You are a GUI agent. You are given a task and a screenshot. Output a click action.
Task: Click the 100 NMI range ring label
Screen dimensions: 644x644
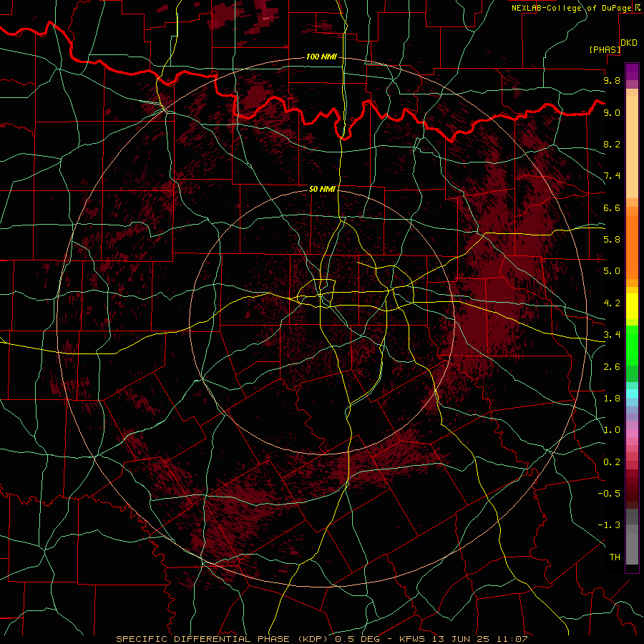(321, 57)
